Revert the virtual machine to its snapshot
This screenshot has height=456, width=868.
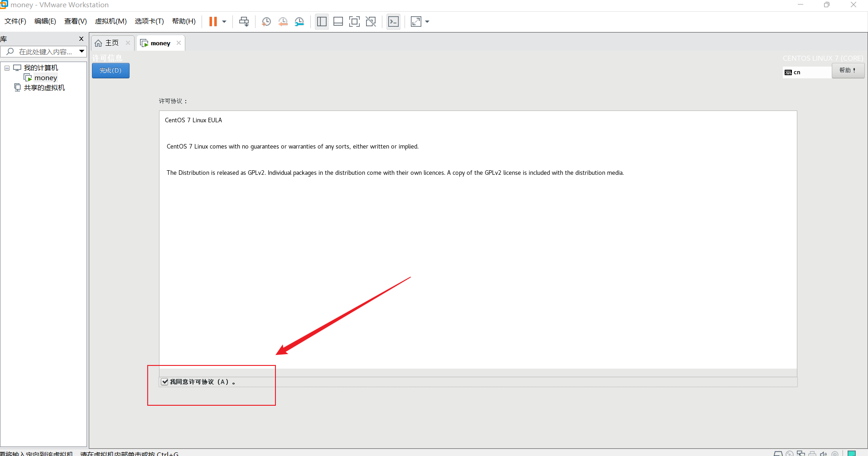pos(283,21)
